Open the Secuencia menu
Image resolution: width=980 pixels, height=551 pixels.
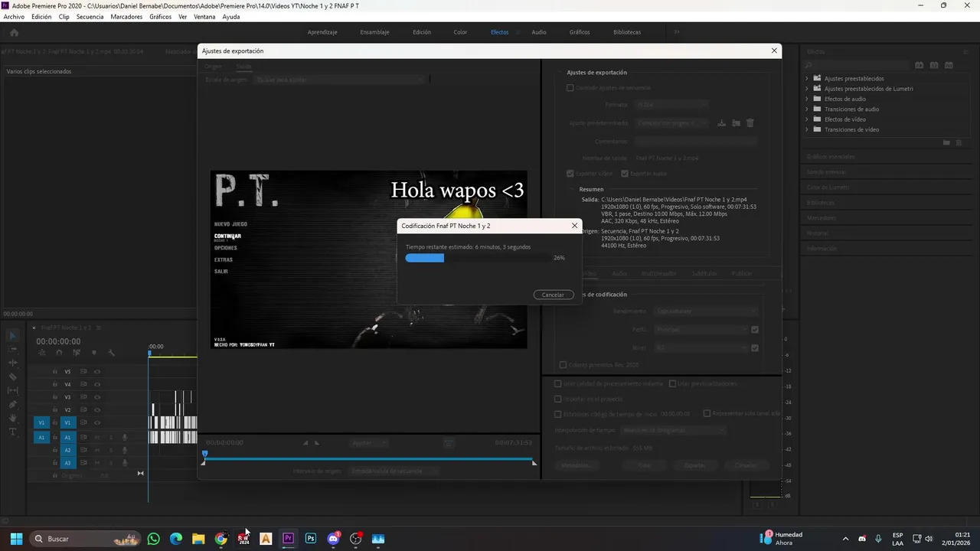(x=90, y=17)
